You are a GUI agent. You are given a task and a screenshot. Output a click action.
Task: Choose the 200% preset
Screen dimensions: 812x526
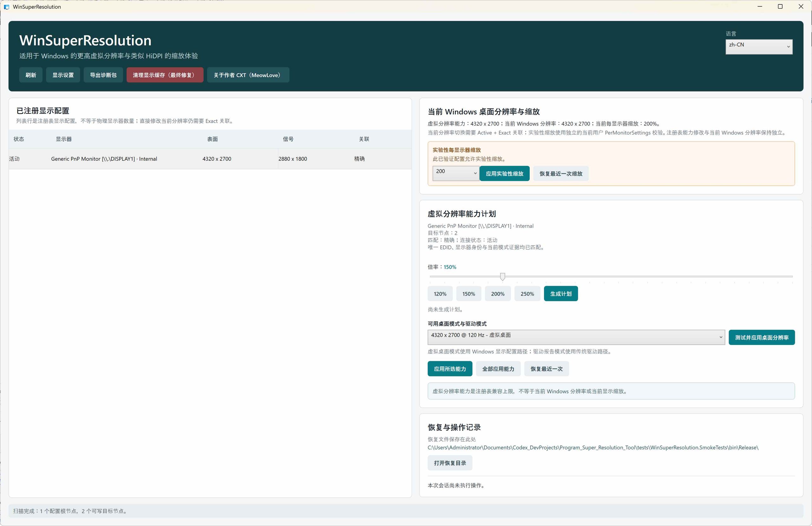click(x=498, y=294)
